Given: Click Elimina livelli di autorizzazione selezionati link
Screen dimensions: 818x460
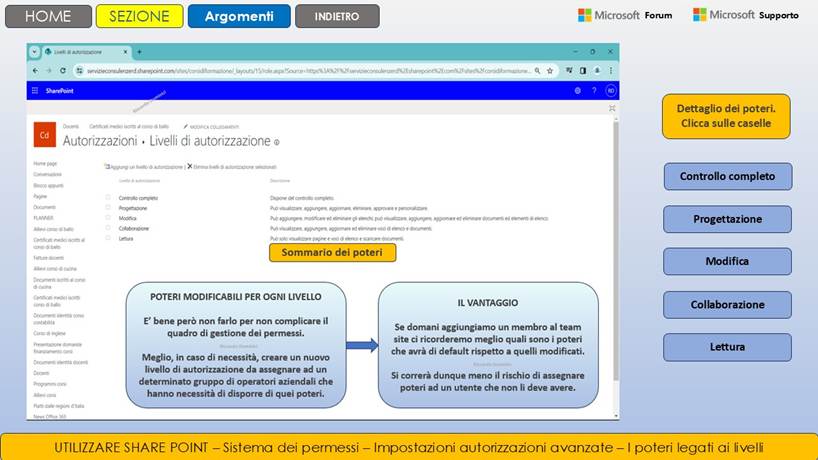Looking at the screenshot, I should pyautogui.click(x=232, y=167).
